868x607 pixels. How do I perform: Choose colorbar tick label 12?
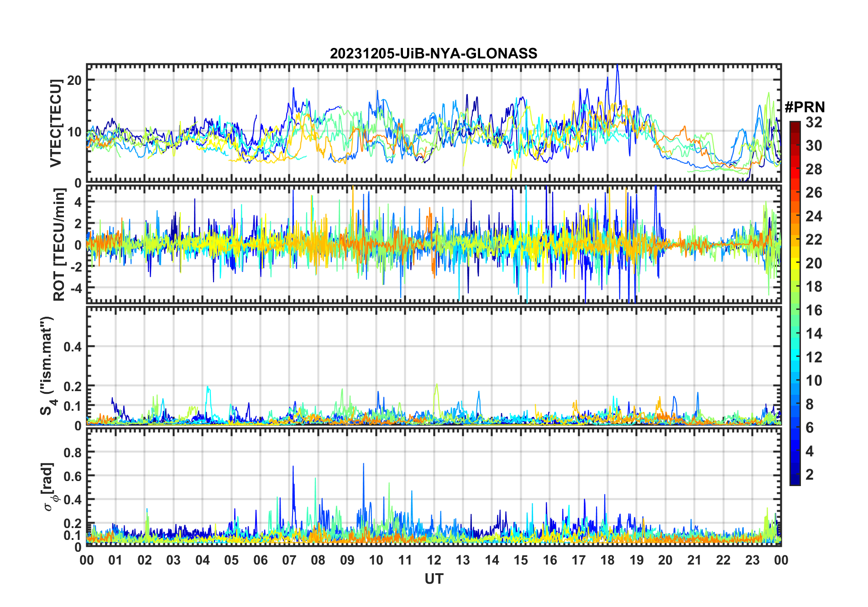pos(814,357)
